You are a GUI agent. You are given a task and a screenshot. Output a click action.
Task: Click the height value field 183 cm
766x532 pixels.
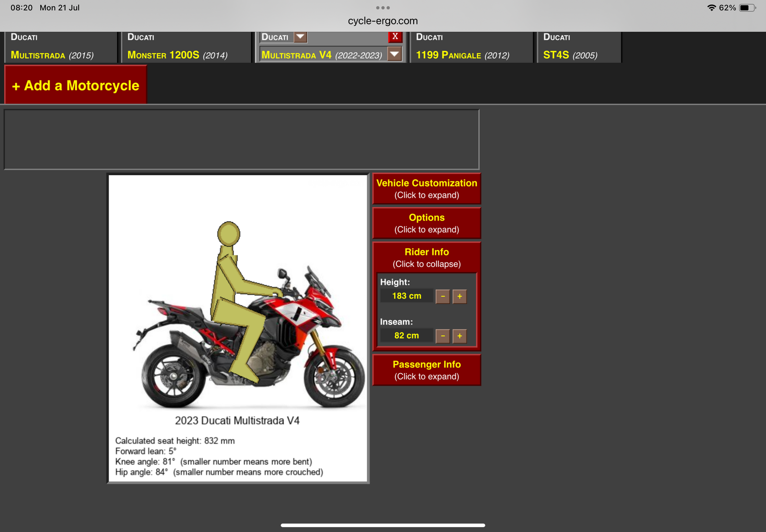406,296
